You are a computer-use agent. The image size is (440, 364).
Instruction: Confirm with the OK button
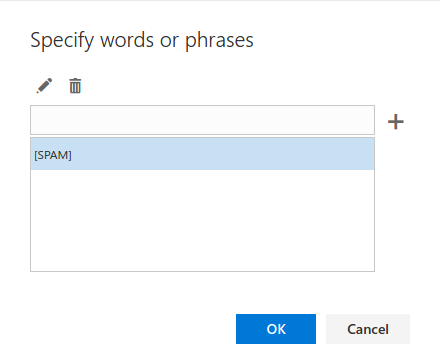click(x=276, y=329)
